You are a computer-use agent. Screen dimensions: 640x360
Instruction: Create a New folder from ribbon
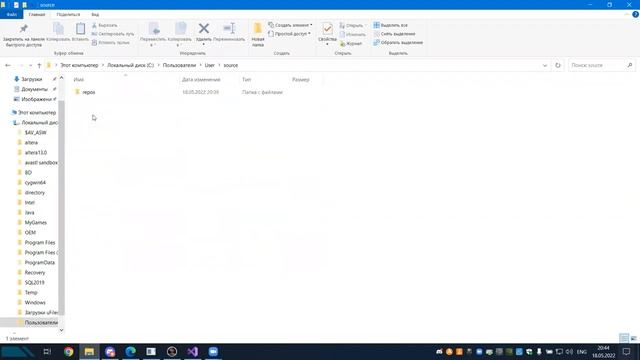coord(258,34)
